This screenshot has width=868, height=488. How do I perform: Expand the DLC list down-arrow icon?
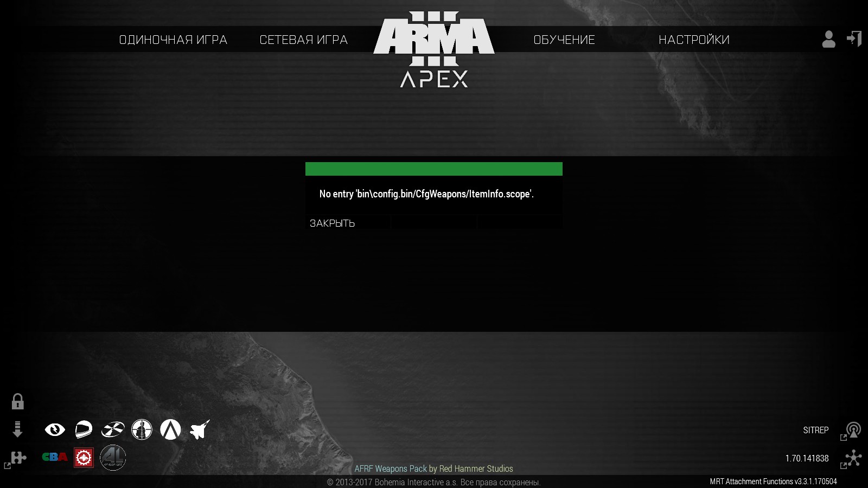[17, 429]
